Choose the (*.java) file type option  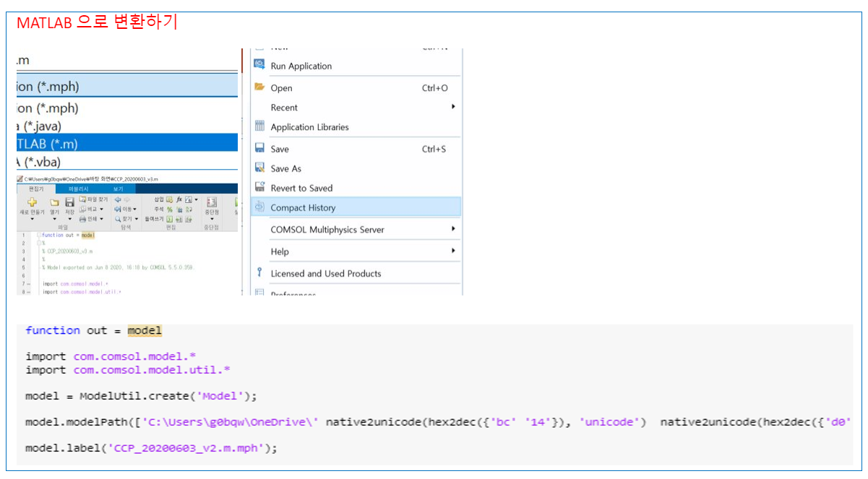tap(127, 126)
